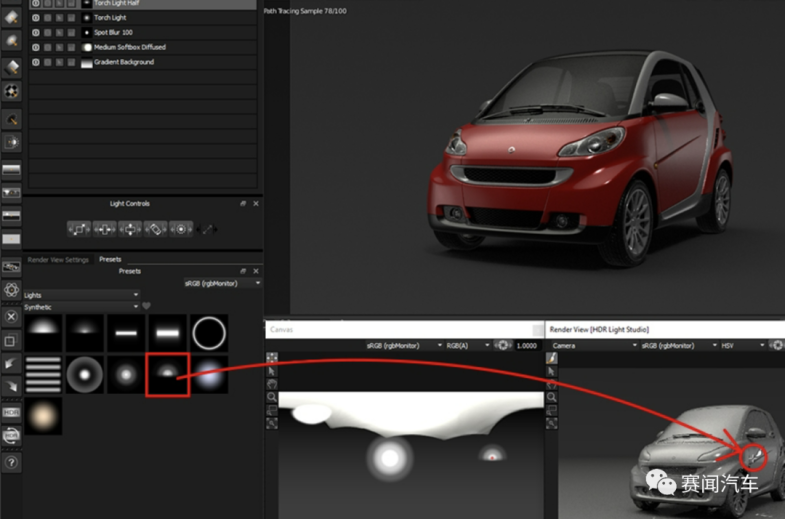This screenshot has height=519, width=785.
Task: Switch to the Render View Settings tab
Action: pyautogui.click(x=58, y=259)
